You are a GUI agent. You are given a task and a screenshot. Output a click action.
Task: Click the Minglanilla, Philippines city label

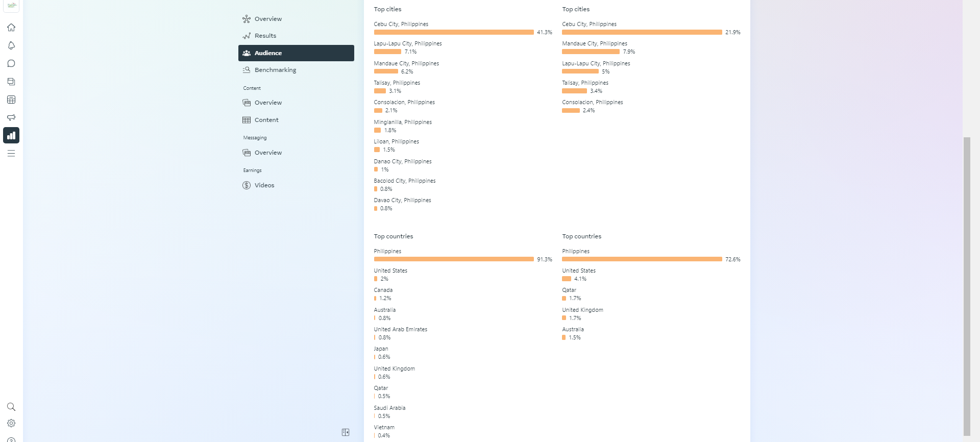click(403, 122)
